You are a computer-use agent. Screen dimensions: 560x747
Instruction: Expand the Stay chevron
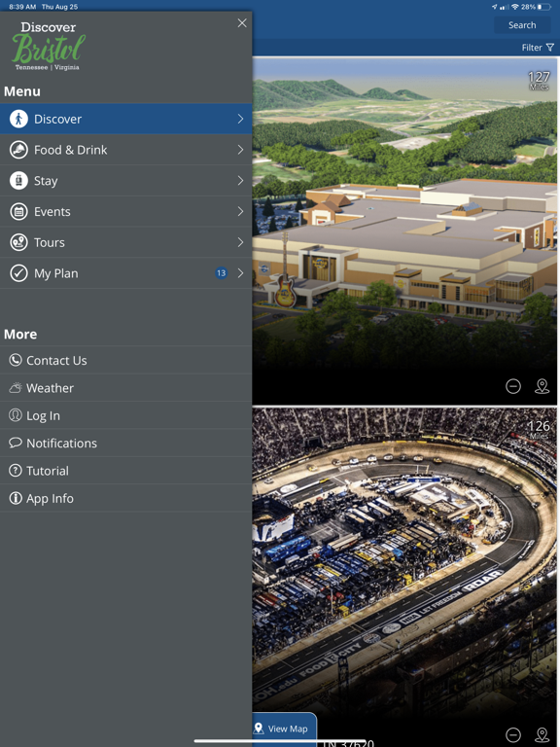pos(240,181)
